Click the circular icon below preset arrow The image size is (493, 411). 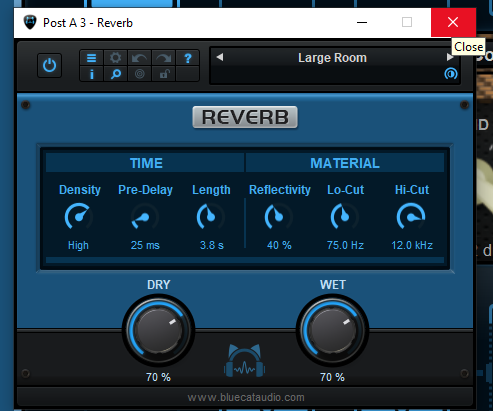tap(451, 74)
